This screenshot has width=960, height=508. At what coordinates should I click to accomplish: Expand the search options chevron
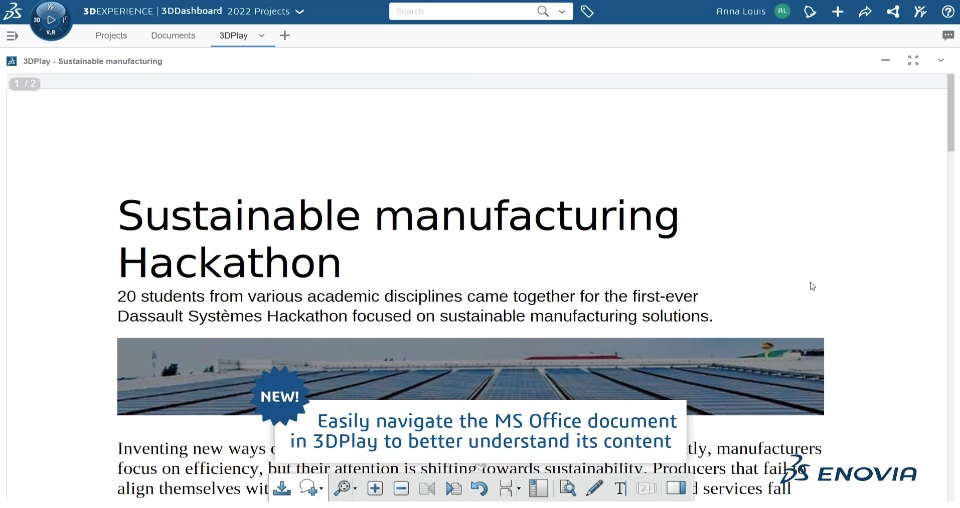561,12
